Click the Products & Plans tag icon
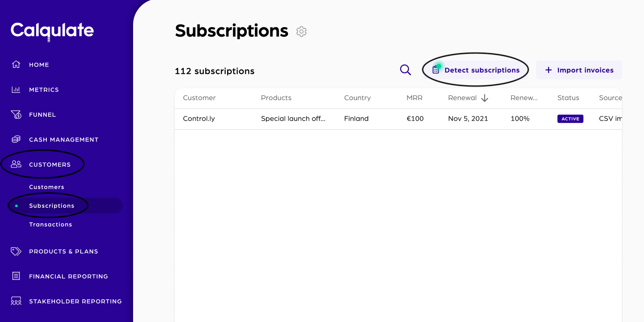 (16, 251)
